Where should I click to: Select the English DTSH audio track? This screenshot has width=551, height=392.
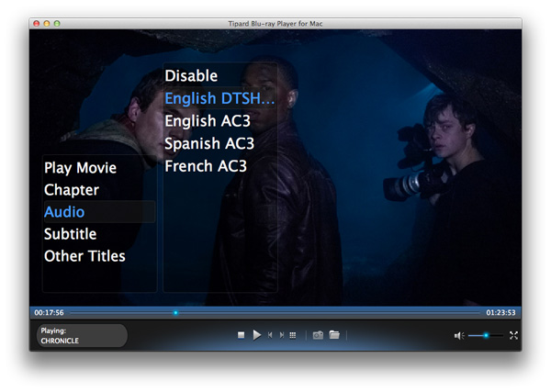pos(220,98)
